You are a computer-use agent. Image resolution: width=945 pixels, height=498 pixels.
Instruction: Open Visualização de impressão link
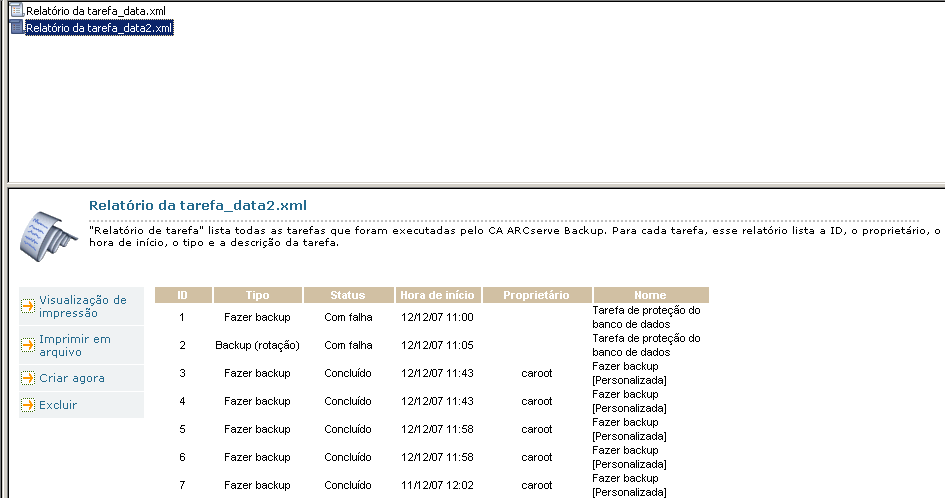[x=83, y=306]
